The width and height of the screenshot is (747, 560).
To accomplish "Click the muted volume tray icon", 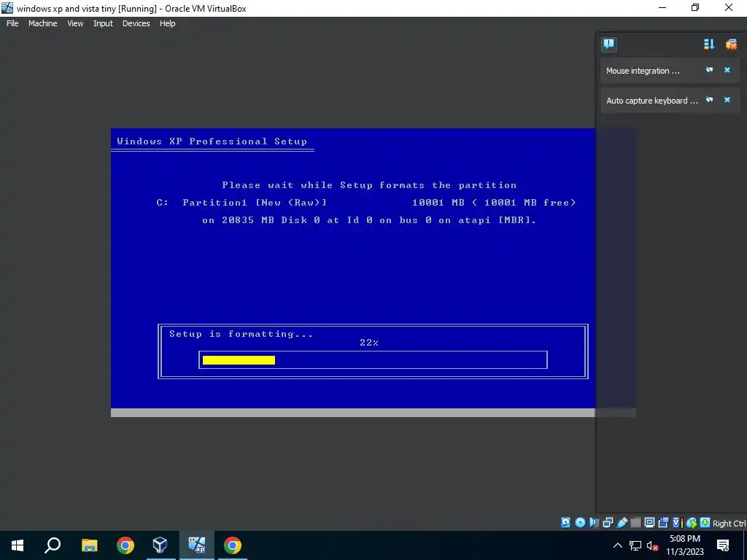I will pyautogui.click(x=652, y=545).
